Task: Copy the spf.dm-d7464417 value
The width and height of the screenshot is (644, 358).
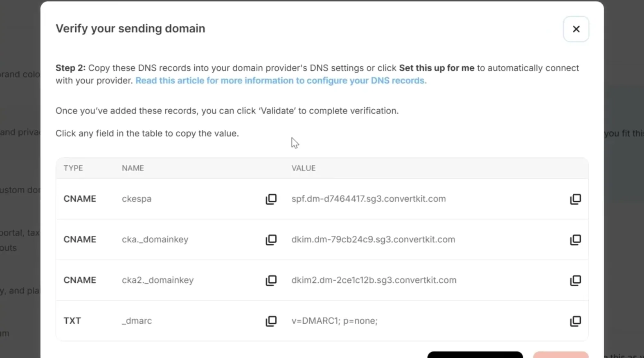Action: pos(575,199)
